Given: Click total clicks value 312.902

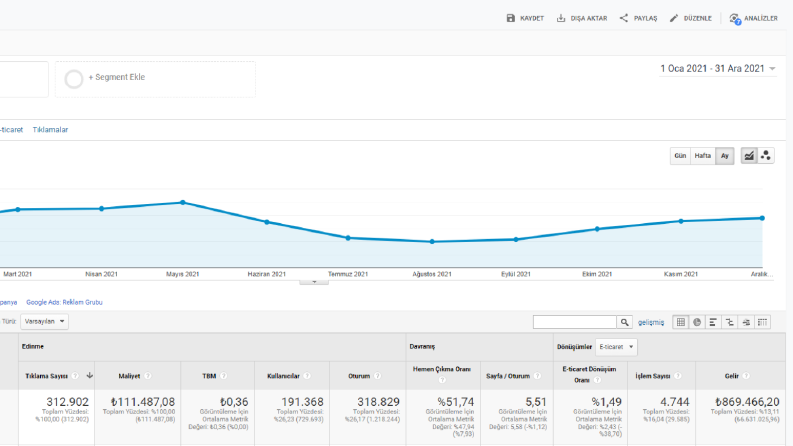Looking at the screenshot, I should click(x=67, y=402).
